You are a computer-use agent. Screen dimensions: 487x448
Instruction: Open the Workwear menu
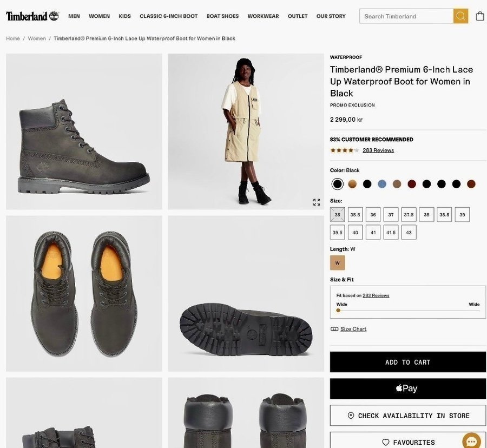click(263, 16)
